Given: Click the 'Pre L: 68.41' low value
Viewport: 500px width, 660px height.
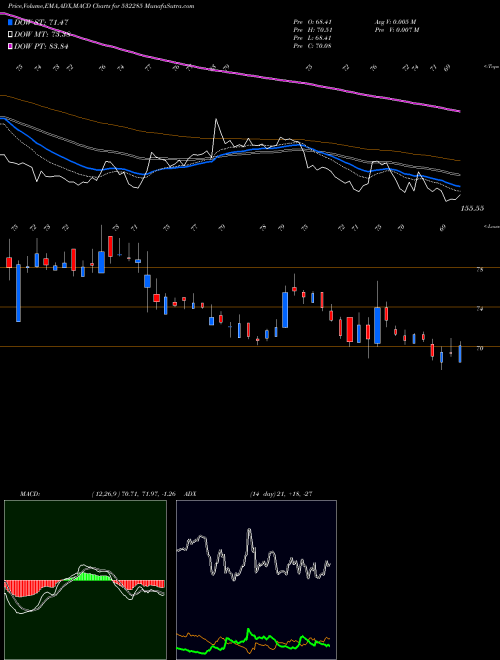Looking at the screenshot, I should (312, 38).
